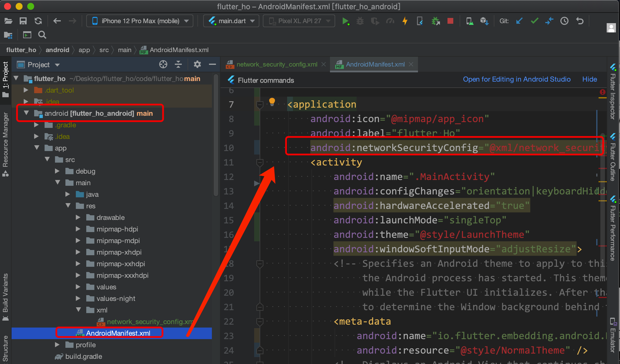The width and height of the screenshot is (620, 364).
Task: Click Hide link in Flutter commands bar
Action: [x=590, y=79]
